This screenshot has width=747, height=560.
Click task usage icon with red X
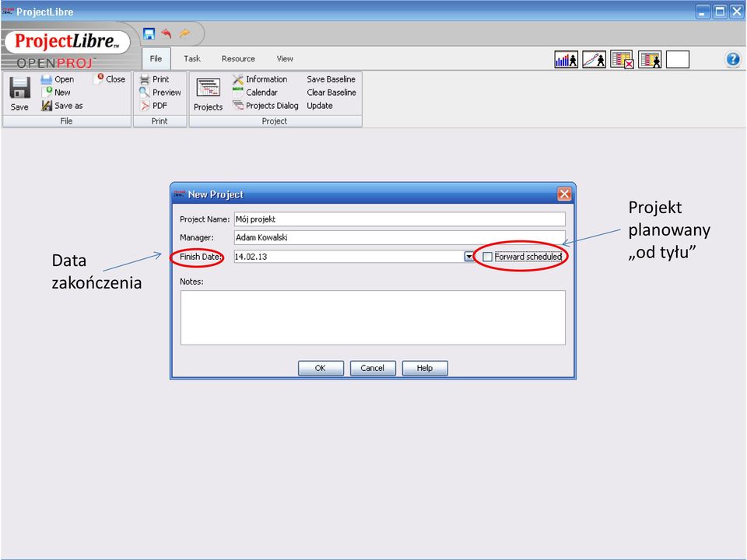coord(622,60)
